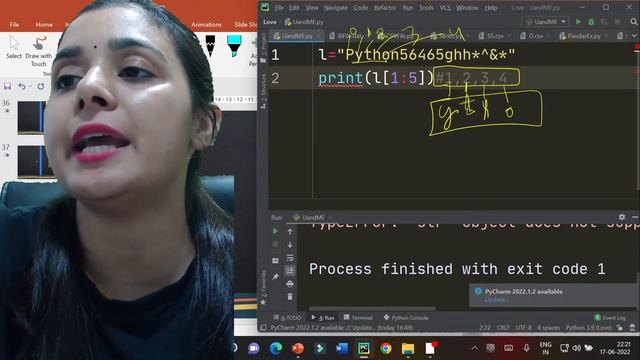Viewport: 640px width, 360px height.
Task: Open the Code menu
Action: click(x=360, y=8)
